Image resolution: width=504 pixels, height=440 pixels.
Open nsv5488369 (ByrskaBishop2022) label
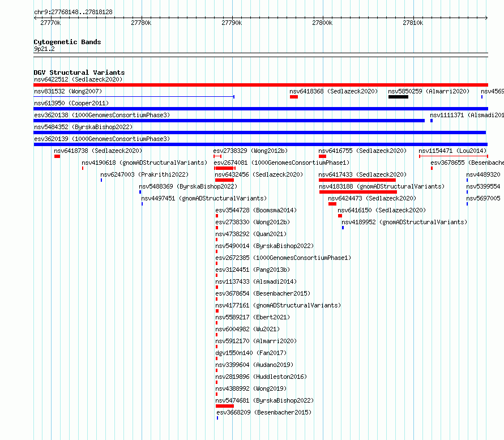coord(188,186)
